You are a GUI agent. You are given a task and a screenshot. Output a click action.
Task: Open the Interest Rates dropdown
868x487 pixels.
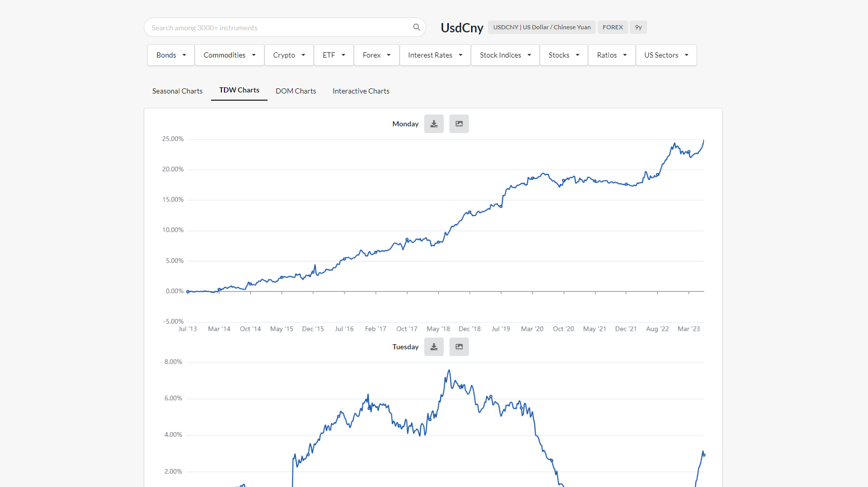435,54
